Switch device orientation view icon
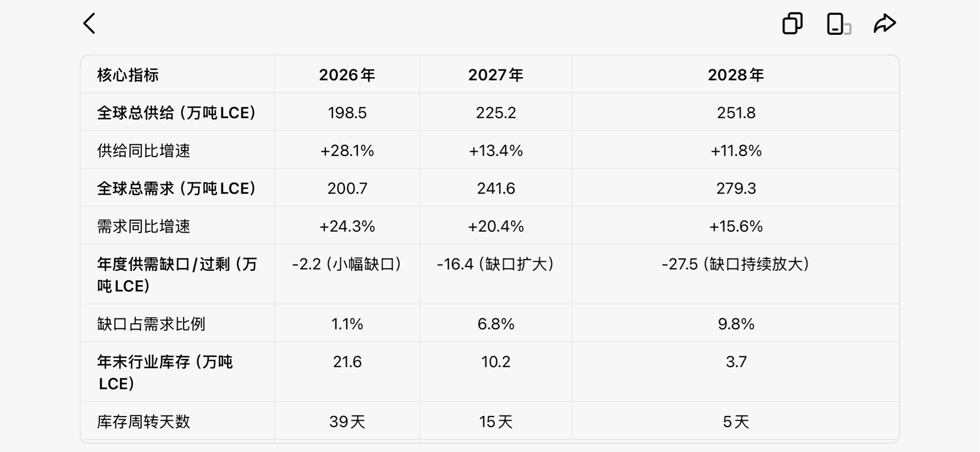This screenshot has width=980, height=452. [839, 24]
